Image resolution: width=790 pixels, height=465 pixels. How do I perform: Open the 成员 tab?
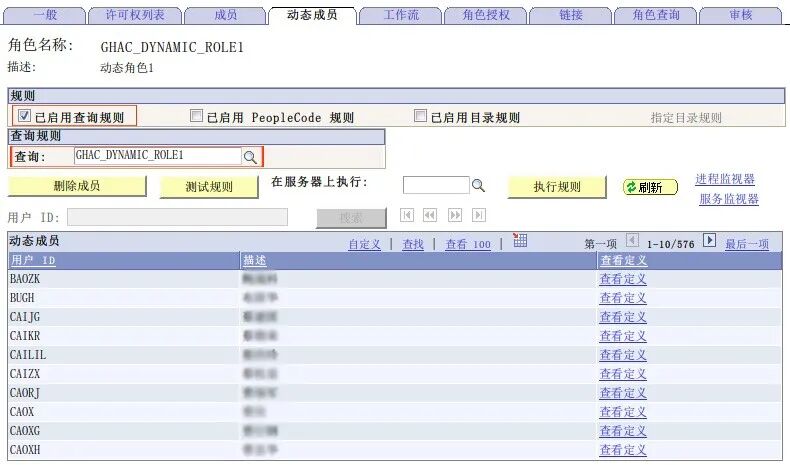point(225,15)
